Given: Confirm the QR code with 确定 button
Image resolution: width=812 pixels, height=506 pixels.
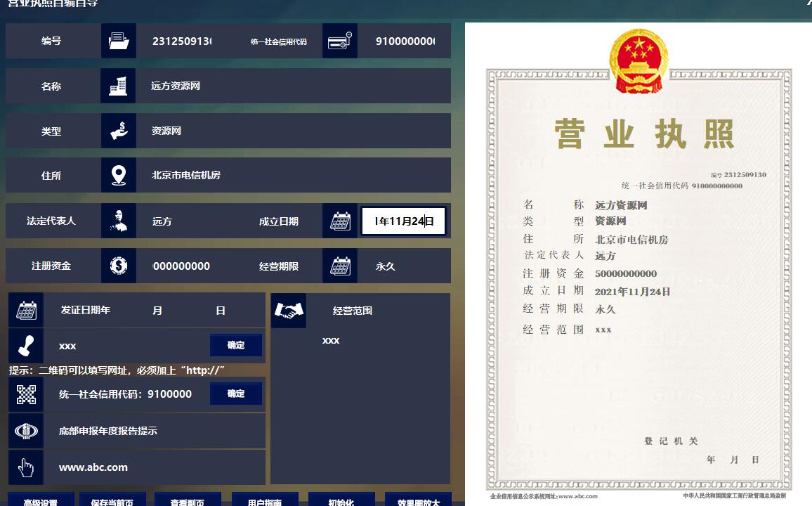Looking at the screenshot, I should click(x=236, y=394).
